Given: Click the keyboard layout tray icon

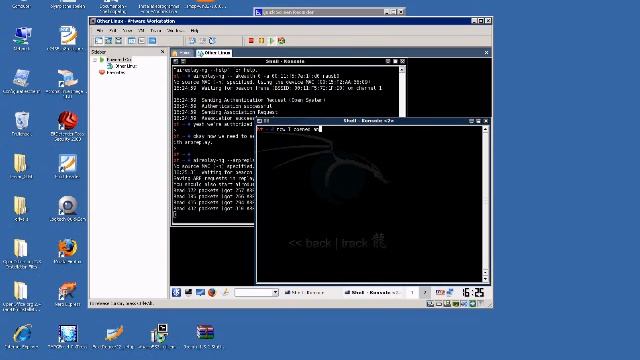Looking at the screenshot, I should [440, 292].
